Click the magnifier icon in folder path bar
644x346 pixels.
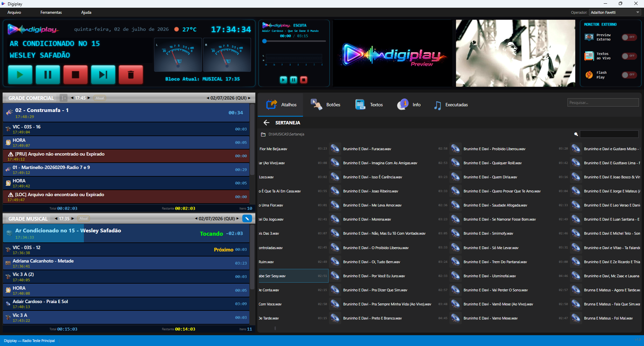click(x=576, y=134)
